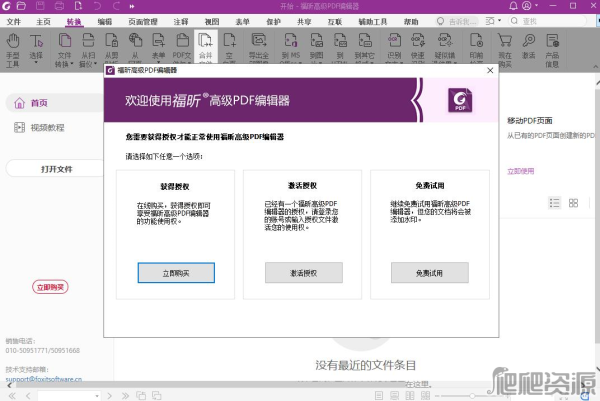This screenshot has width=600, height=401.
Task: Switch to list view of recent files
Action: pos(554,203)
